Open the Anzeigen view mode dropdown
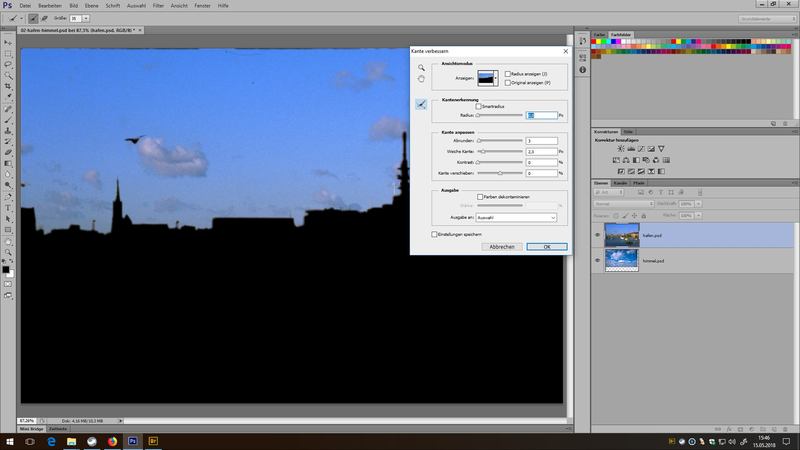This screenshot has height=450, width=800. pyautogui.click(x=496, y=76)
